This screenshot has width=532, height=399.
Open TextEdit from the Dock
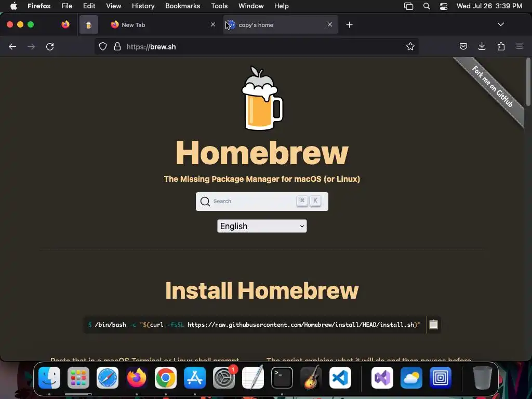coord(253,378)
